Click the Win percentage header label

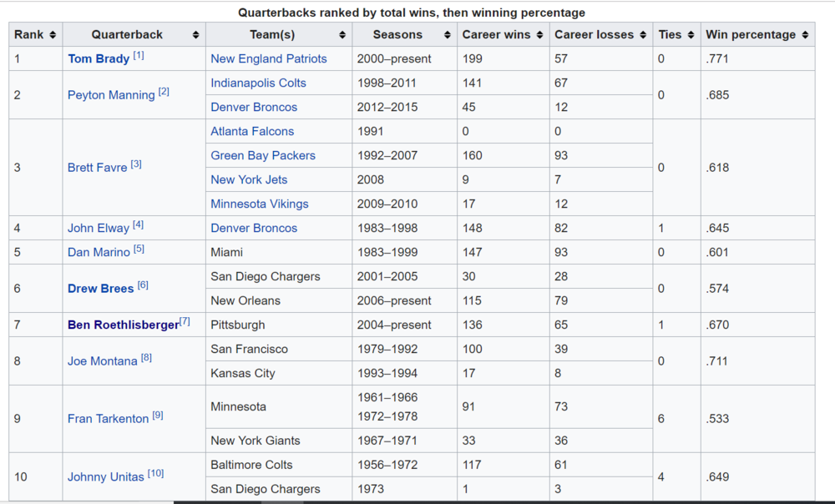[751, 34]
